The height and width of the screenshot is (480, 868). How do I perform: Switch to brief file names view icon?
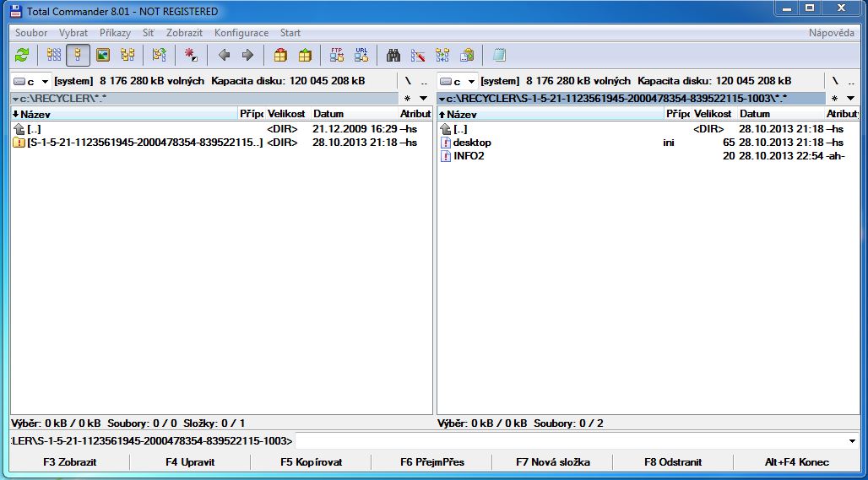coord(54,55)
